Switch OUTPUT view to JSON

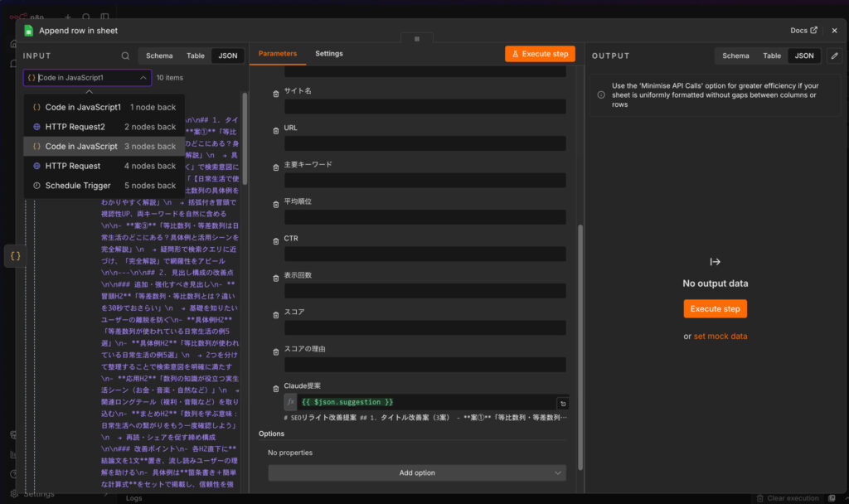804,56
